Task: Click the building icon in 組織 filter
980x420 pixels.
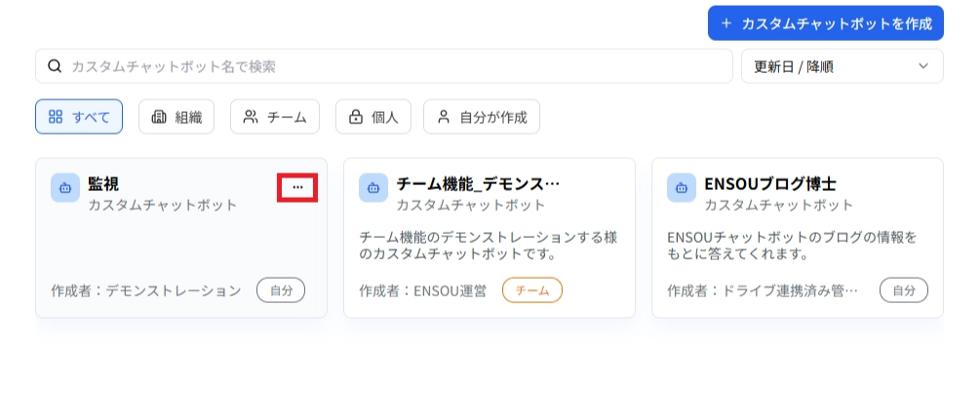Action: coord(159,117)
